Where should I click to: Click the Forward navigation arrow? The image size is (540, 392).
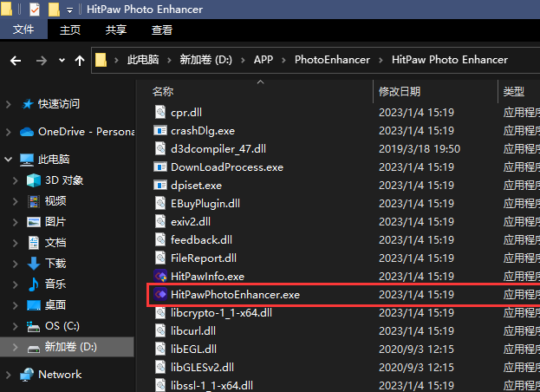(42, 61)
